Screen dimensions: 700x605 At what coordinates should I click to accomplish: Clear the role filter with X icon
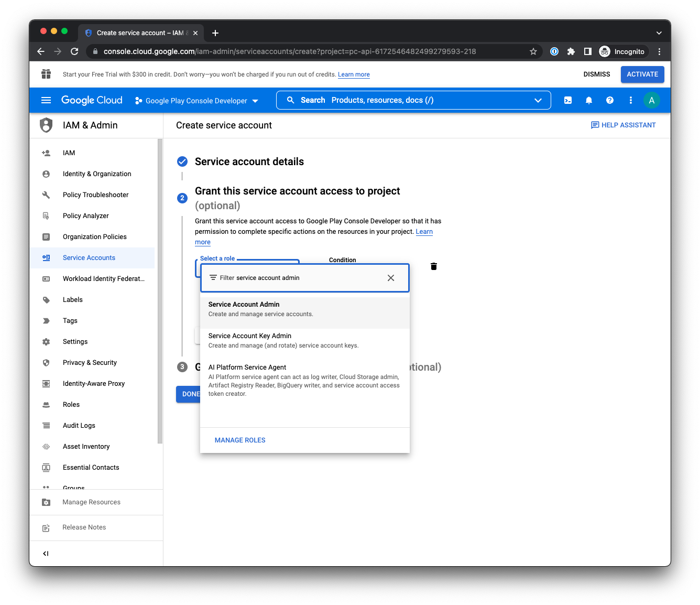point(391,278)
